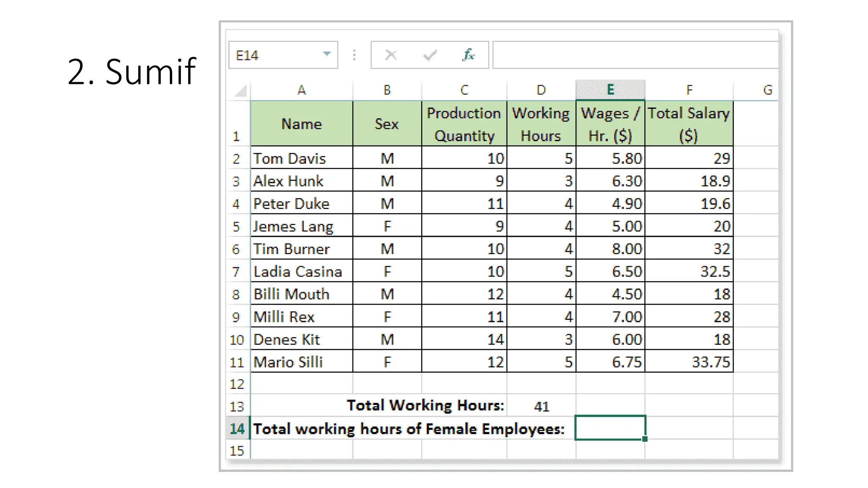Click the Select All corner triangle
This screenshot has width=868, height=488.
point(240,90)
